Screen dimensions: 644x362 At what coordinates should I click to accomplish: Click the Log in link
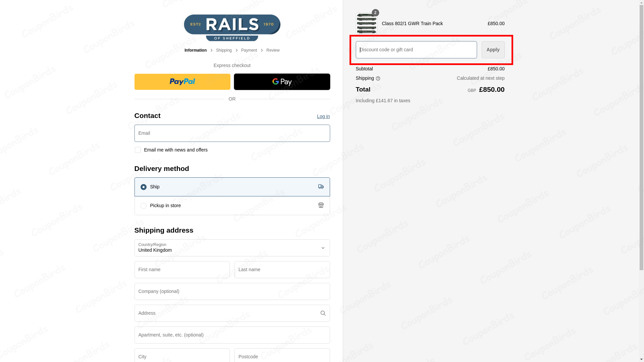pyautogui.click(x=323, y=116)
